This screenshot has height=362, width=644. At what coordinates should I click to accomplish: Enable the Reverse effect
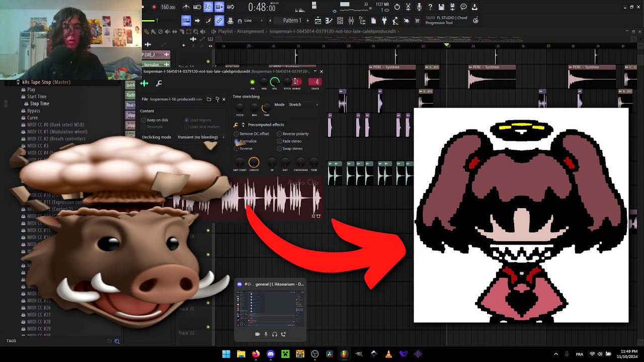[x=244, y=149]
